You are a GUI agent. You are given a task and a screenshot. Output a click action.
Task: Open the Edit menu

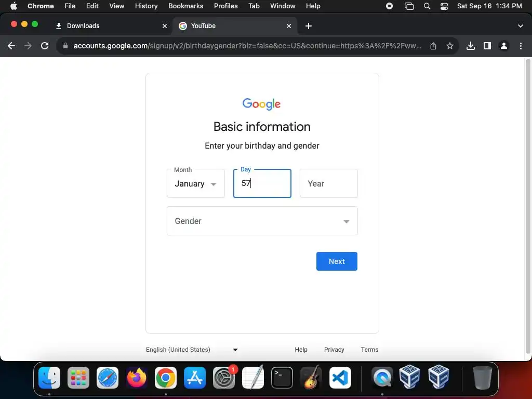point(92,6)
